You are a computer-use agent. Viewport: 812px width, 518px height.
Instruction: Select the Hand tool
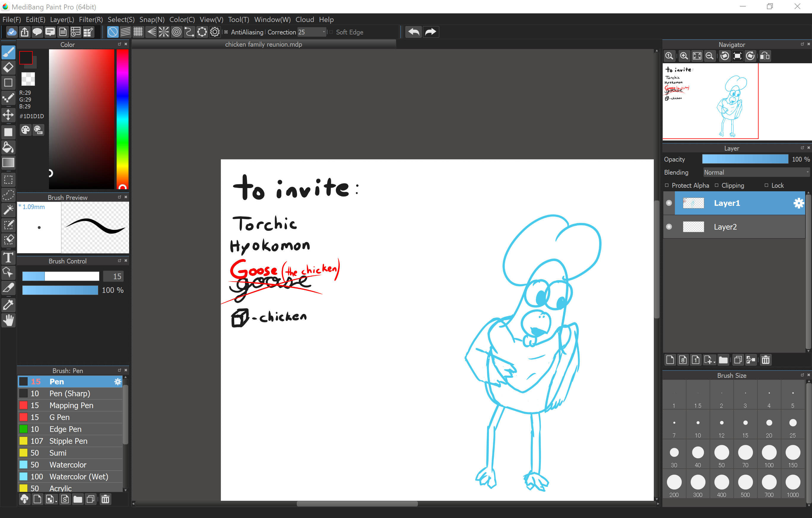(8, 320)
